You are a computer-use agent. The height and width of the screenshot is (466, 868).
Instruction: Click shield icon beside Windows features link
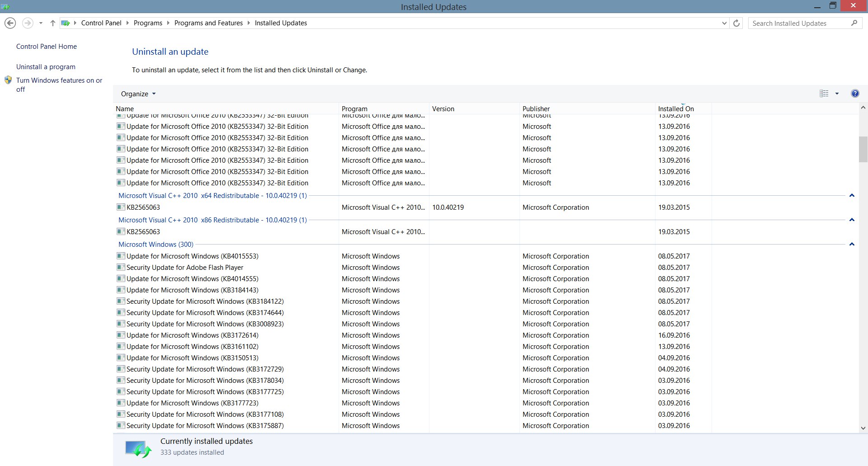(x=8, y=80)
